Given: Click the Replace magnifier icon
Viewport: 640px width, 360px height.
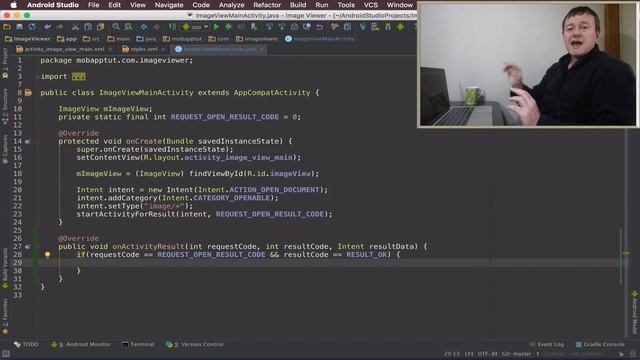Looking at the screenshot, I should click(129, 27).
